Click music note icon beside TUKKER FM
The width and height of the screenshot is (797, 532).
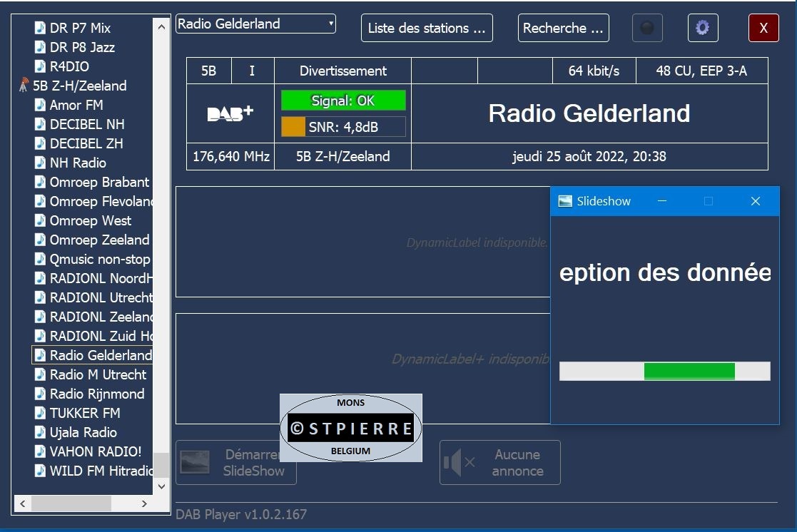coord(40,413)
